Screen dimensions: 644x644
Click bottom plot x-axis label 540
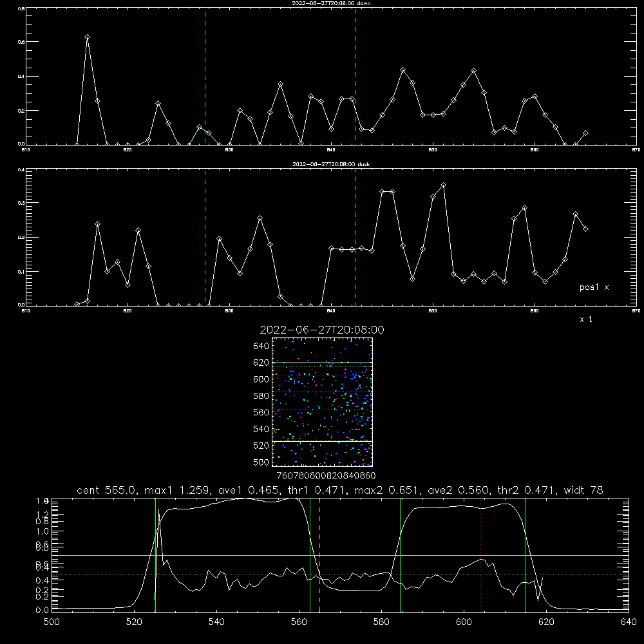tap(216, 622)
